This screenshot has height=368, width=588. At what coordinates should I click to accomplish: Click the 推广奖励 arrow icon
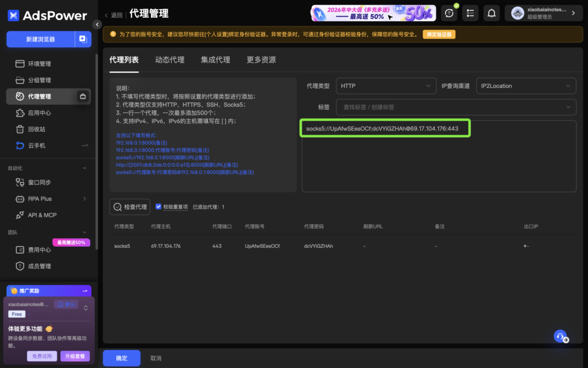[85, 291]
